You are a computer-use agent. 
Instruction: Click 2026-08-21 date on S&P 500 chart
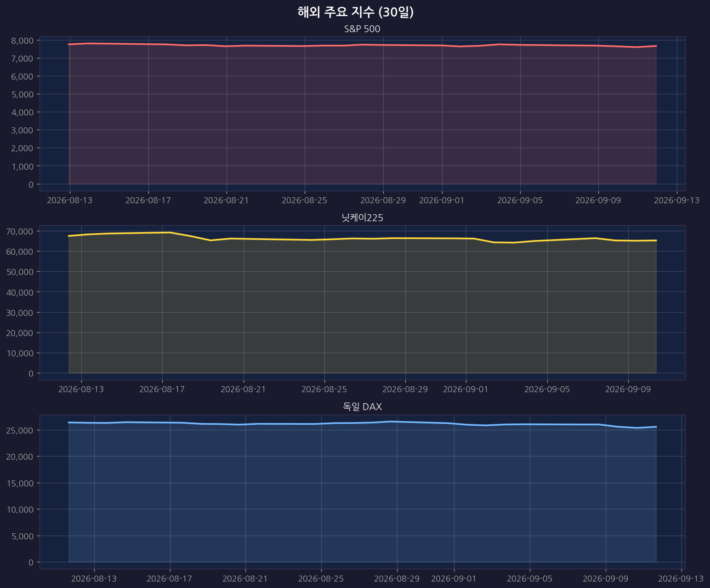pyautogui.click(x=226, y=200)
